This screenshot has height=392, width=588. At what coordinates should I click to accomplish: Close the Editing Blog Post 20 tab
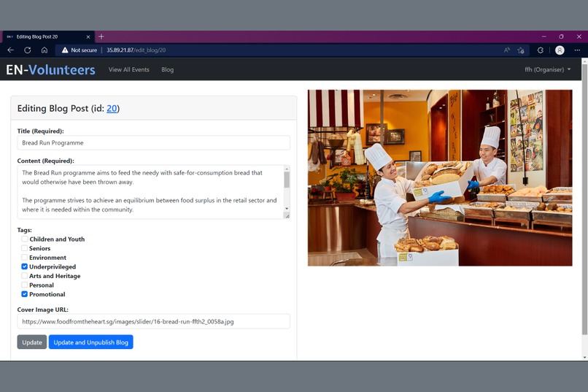pyautogui.click(x=88, y=36)
